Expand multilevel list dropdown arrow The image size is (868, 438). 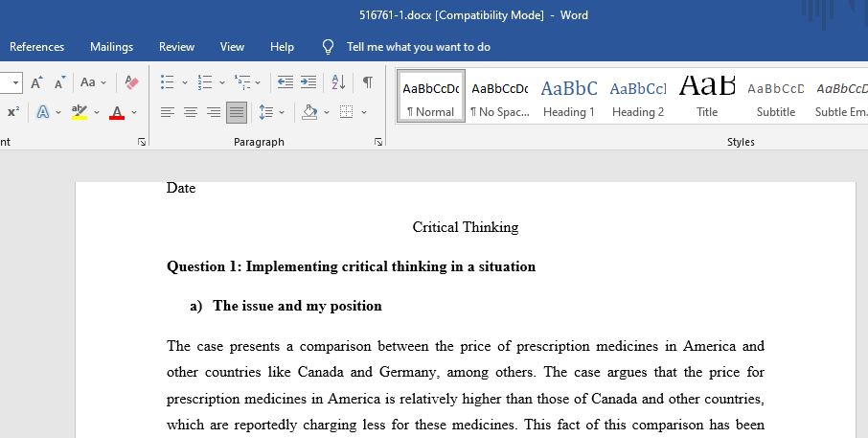[x=258, y=82]
